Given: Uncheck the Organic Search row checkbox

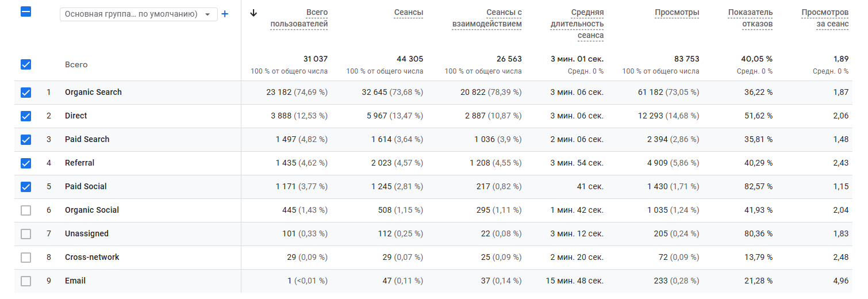Looking at the screenshot, I should pyautogui.click(x=26, y=92).
